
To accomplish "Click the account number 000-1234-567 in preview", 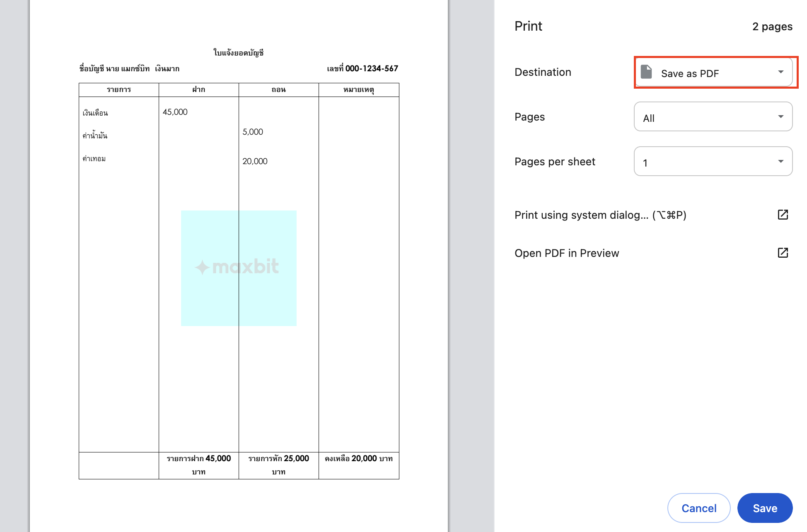I will pos(371,68).
